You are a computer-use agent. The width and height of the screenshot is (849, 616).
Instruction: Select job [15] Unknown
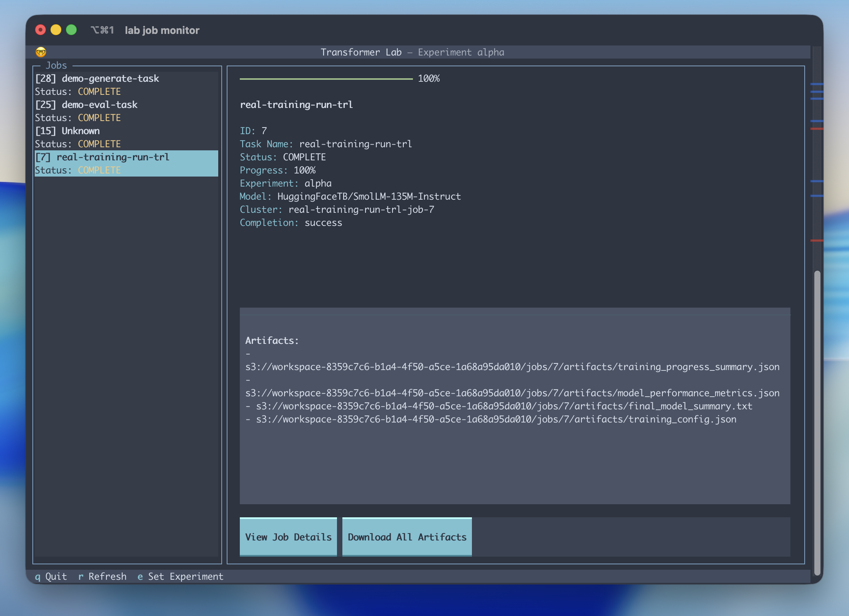click(x=67, y=131)
